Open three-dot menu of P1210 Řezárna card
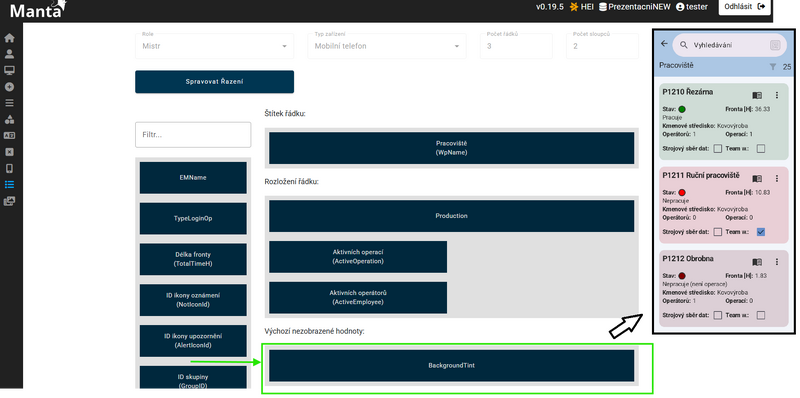 point(777,95)
